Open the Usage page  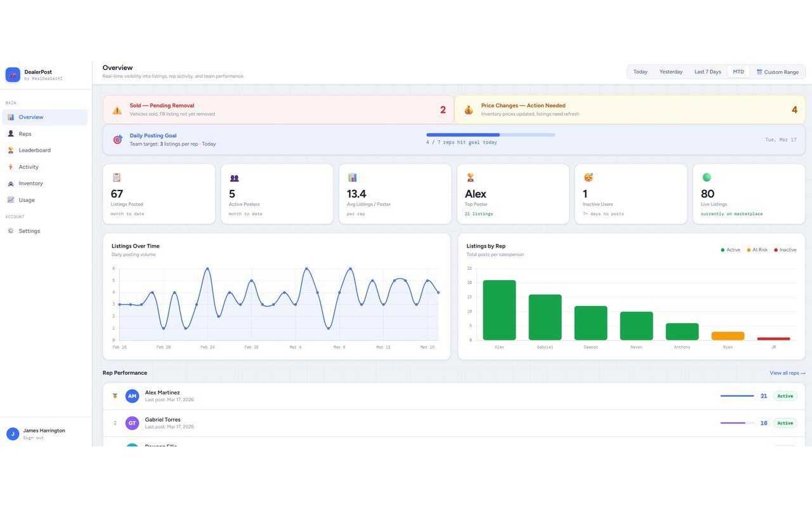click(45, 200)
